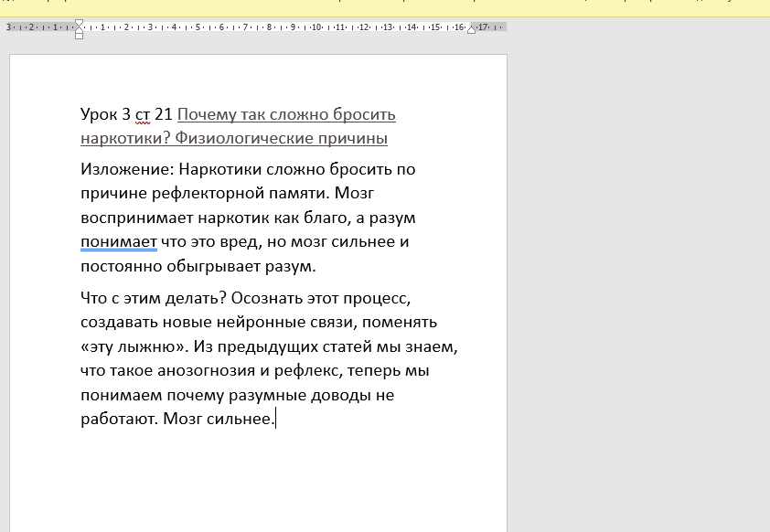
Task: Place cursor on the word 'Изложение'
Action: point(126,169)
